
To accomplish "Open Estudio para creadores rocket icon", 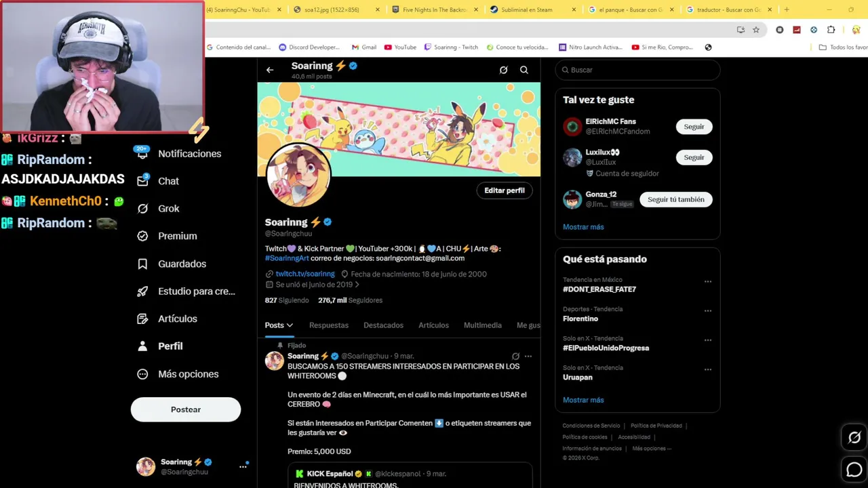I will (x=142, y=291).
